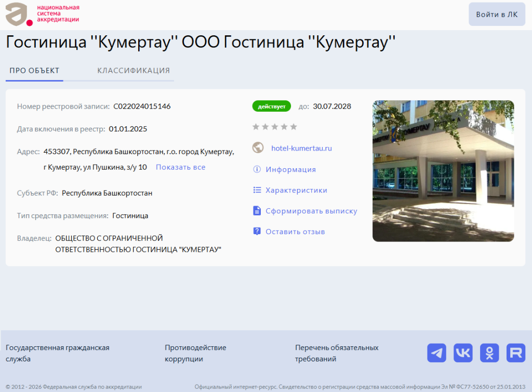Open the Odnoklassniki social link icon

coord(489,353)
